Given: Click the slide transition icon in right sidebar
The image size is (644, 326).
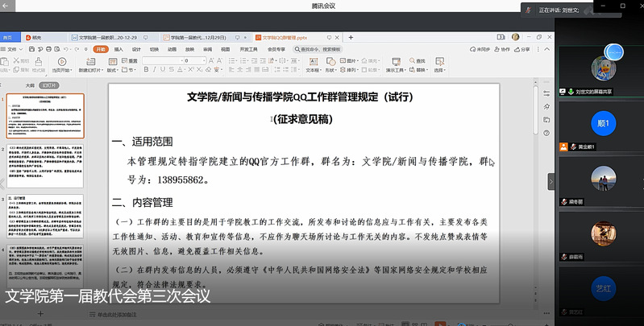Looking at the screenshot, I should (x=546, y=120).
